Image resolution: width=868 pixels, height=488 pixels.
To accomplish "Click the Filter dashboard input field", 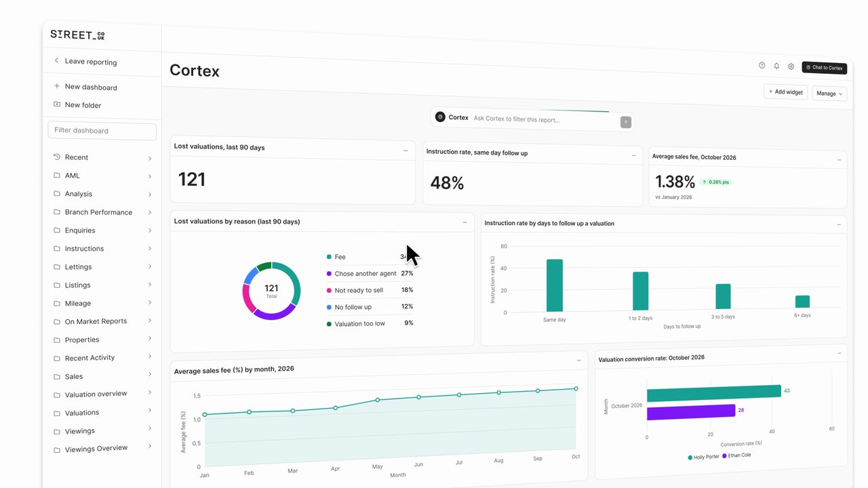I will coord(102,131).
